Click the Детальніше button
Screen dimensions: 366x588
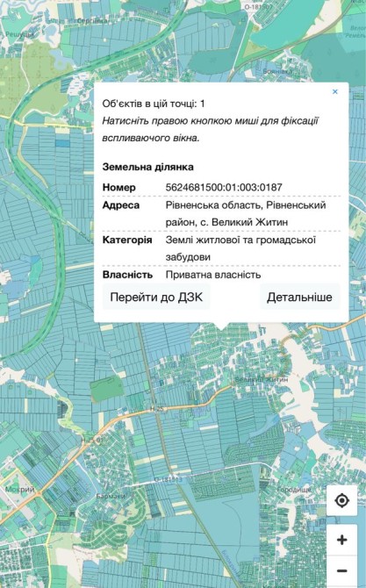click(299, 297)
